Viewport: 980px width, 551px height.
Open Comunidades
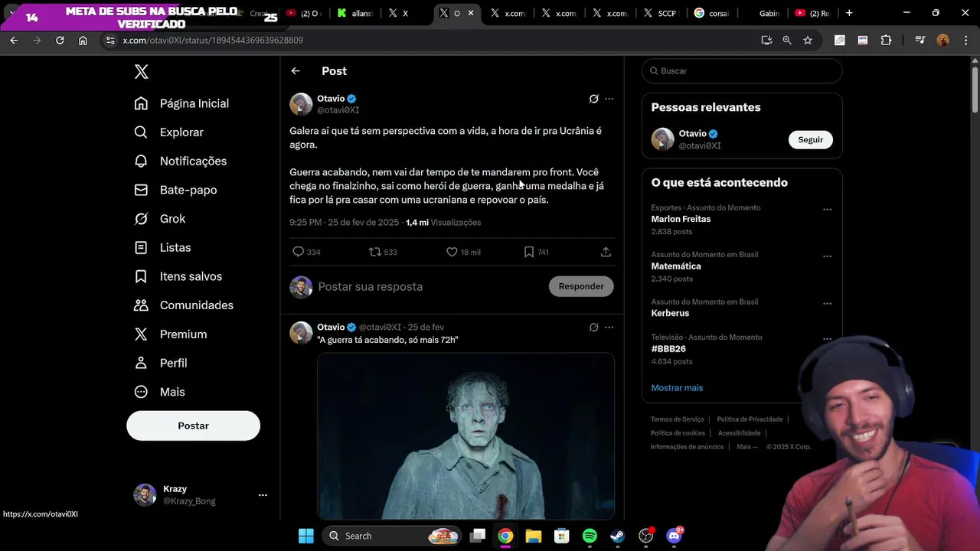click(x=184, y=305)
